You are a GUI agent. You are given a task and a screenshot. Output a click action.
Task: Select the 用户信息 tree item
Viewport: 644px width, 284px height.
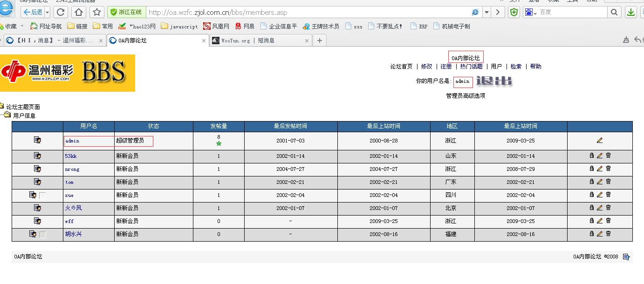24,115
